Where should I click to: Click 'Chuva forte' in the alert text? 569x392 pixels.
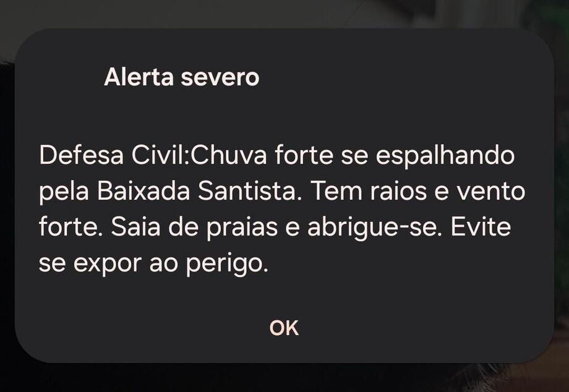(262, 155)
